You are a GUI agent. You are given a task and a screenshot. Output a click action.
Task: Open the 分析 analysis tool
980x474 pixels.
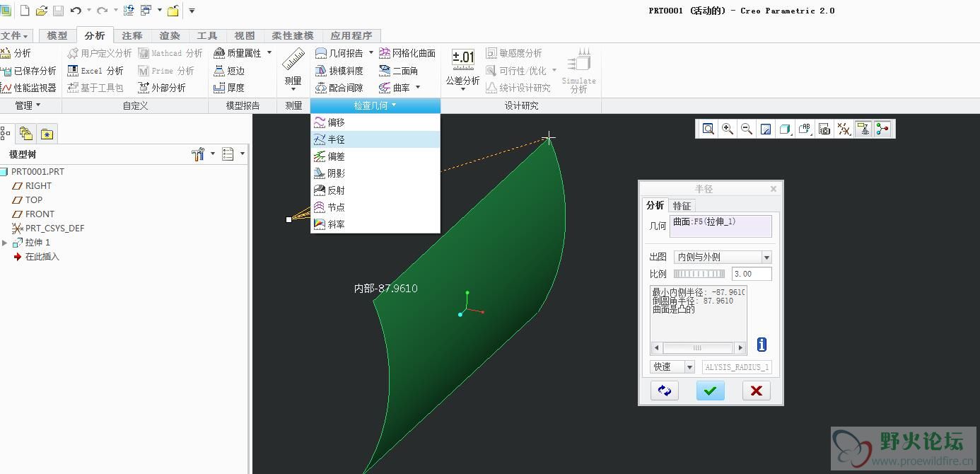(x=16, y=53)
